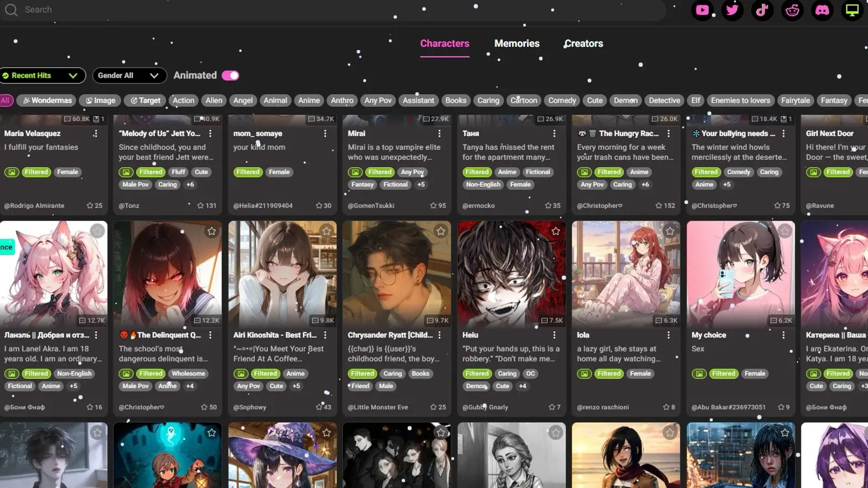Click the desktop monitor icon
Image resolution: width=868 pixels, height=488 pixels.
tap(852, 10)
